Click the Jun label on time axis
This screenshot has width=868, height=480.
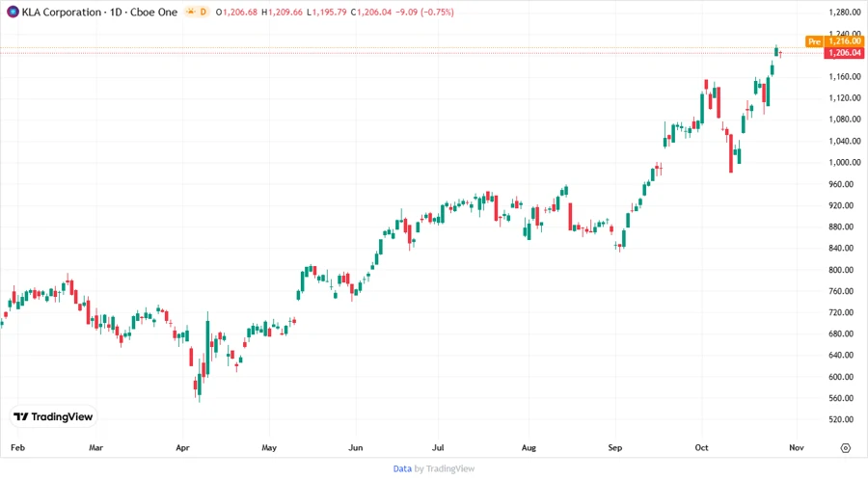pyautogui.click(x=355, y=447)
